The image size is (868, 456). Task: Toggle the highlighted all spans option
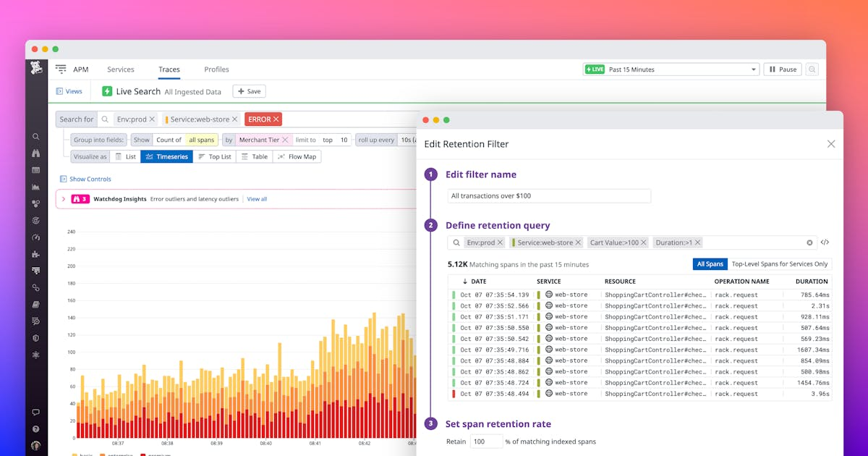click(202, 139)
